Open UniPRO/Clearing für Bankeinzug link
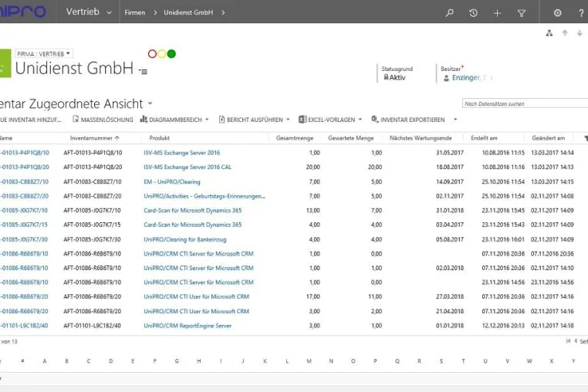 (185, 239)
